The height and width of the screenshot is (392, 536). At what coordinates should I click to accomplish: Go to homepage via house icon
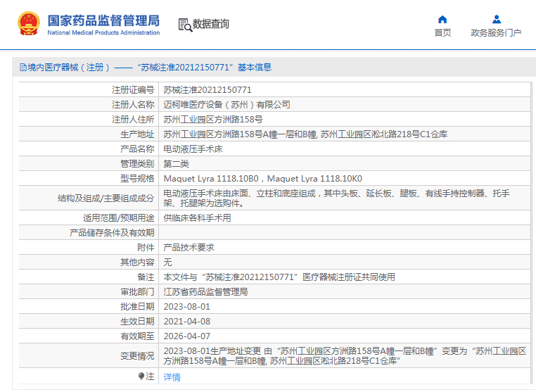coord(442,19)
